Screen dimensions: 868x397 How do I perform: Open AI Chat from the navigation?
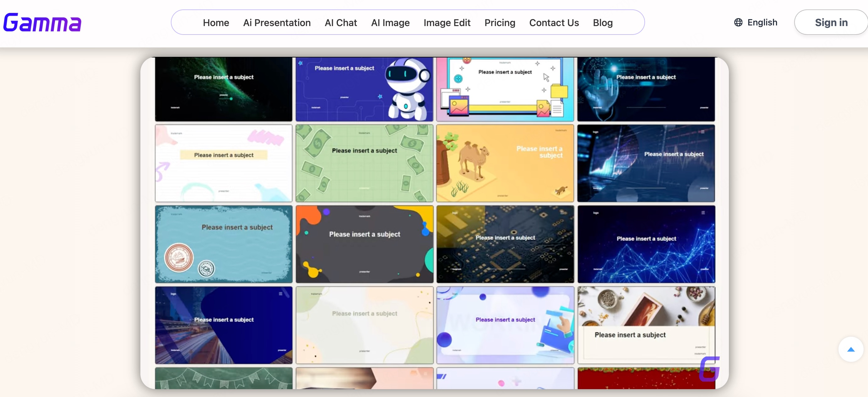click(x=340, y=23)
